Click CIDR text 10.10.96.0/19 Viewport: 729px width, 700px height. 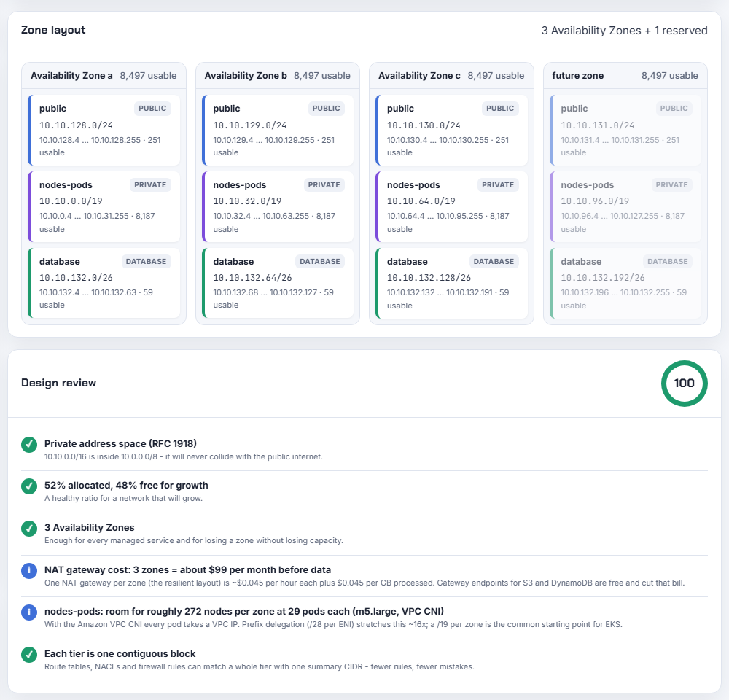(595, 201)
